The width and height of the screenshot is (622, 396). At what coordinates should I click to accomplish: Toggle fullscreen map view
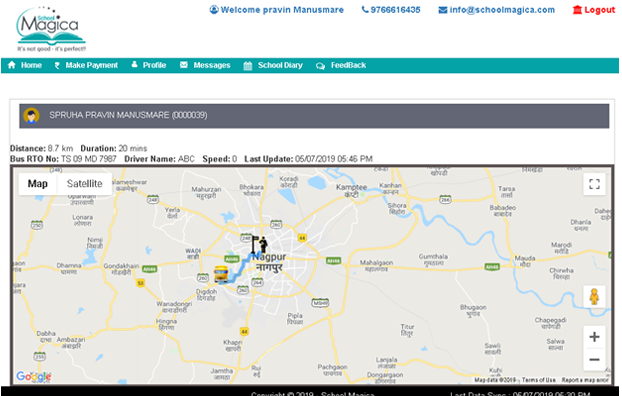(x=594, y=184)
